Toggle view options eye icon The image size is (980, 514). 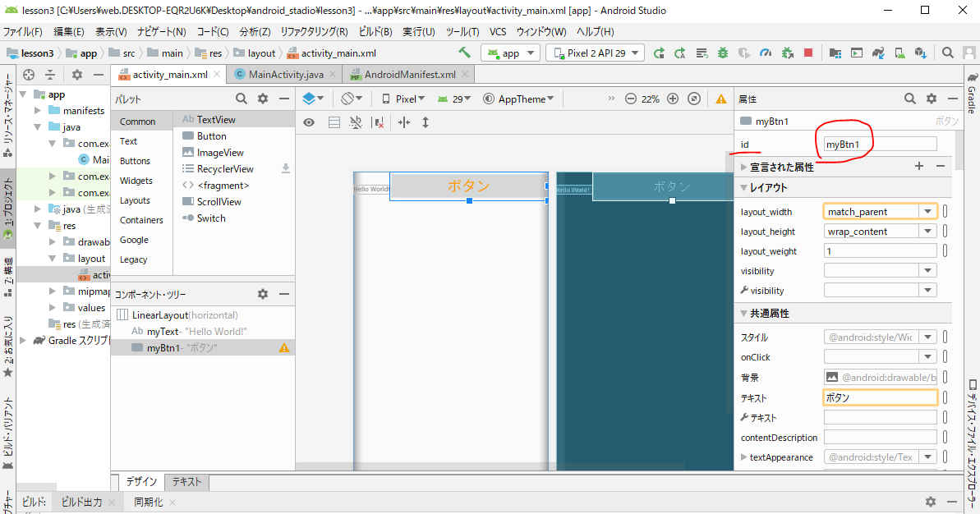pos(309,122)
